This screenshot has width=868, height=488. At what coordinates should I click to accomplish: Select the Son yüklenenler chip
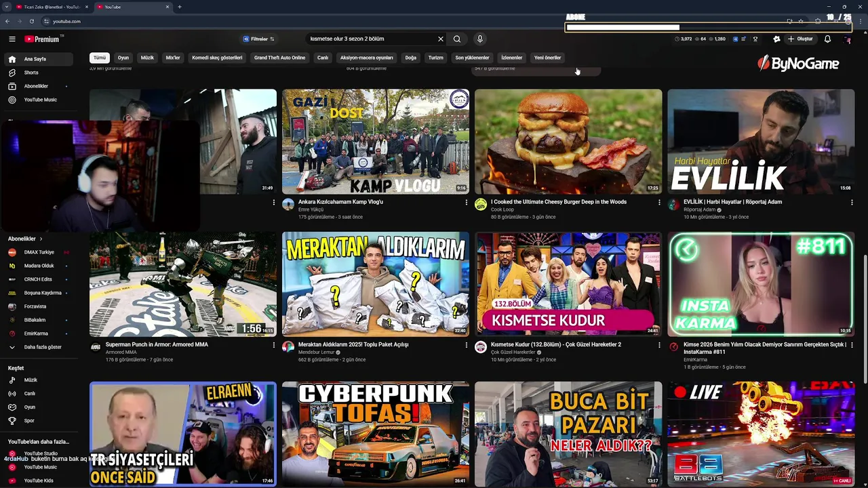pos(472,58)
